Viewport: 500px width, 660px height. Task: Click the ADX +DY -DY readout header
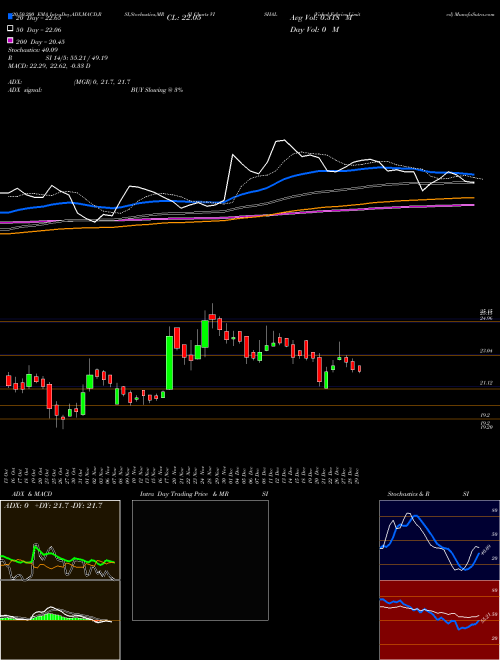[x=53, y=506]
